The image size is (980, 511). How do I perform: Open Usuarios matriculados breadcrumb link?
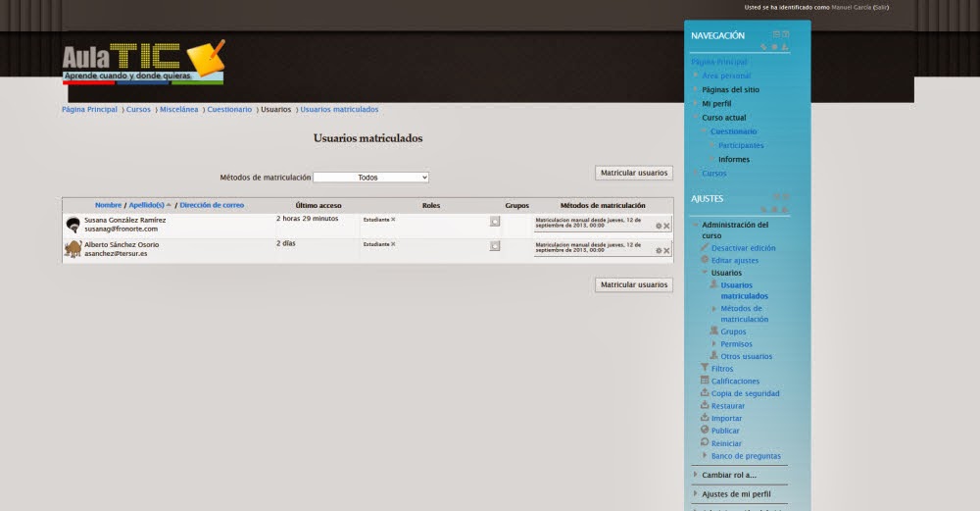339,110
